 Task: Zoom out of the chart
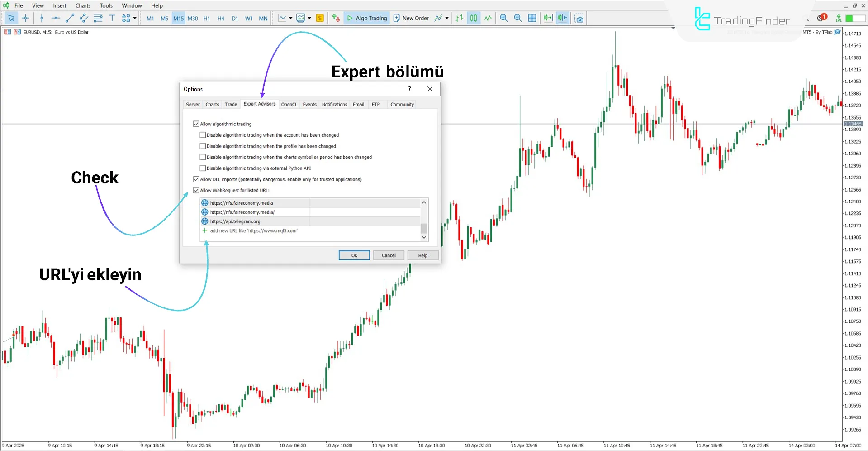click(x=518, y=18)
